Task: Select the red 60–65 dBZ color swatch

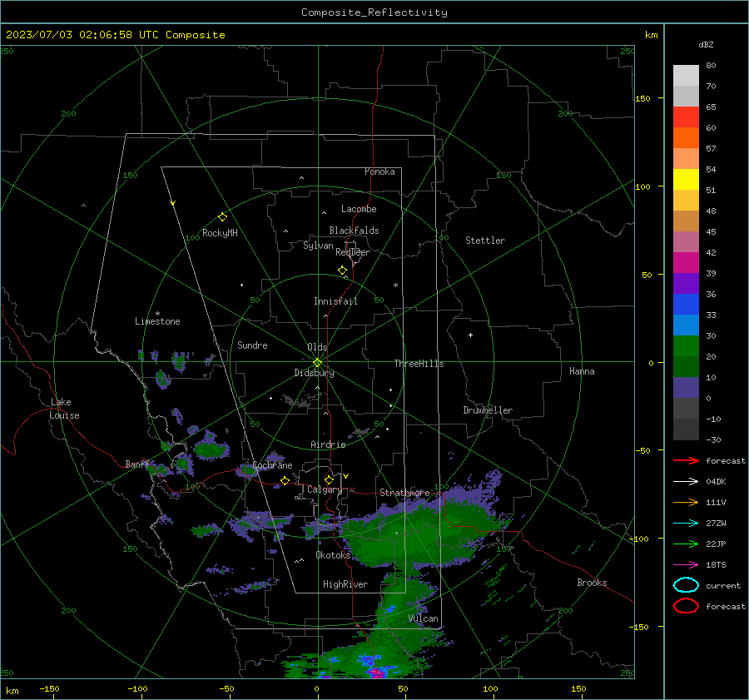Action: point(686,117)
